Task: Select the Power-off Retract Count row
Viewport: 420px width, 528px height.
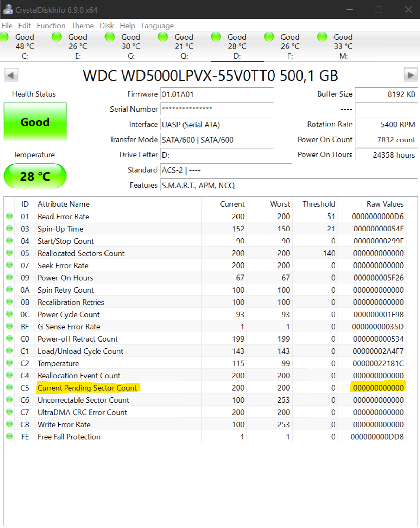Action: click(205, 339)
